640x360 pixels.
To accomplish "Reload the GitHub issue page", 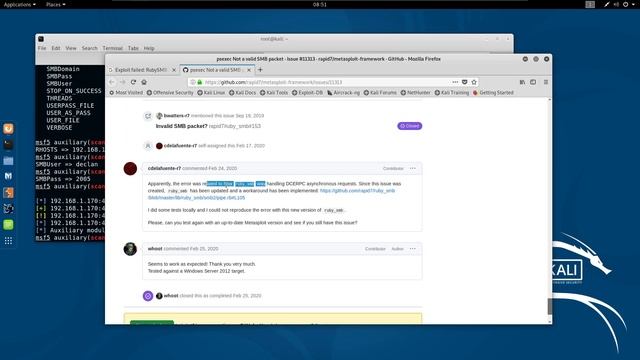I will [133, 82].
